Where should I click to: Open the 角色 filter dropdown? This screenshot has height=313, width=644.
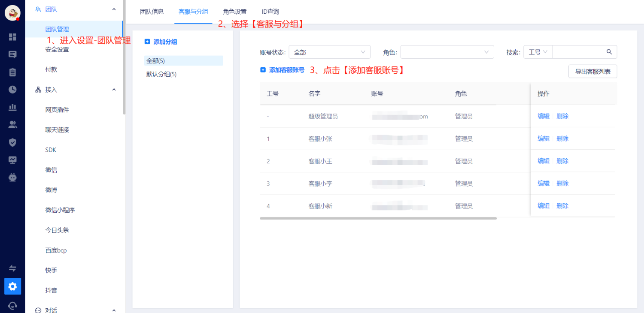(447, 52)
